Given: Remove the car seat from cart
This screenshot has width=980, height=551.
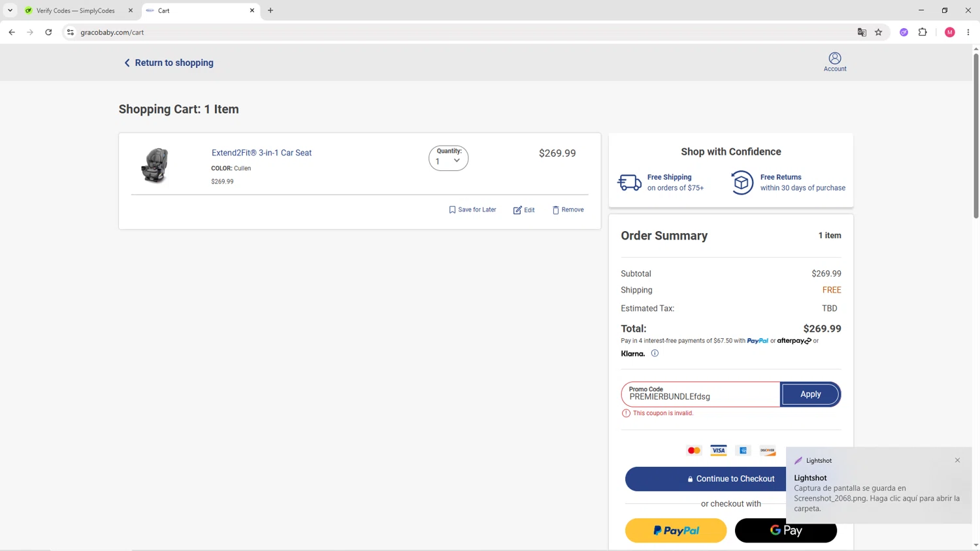Looking at the screenshot, I should [x=568, y=210].
